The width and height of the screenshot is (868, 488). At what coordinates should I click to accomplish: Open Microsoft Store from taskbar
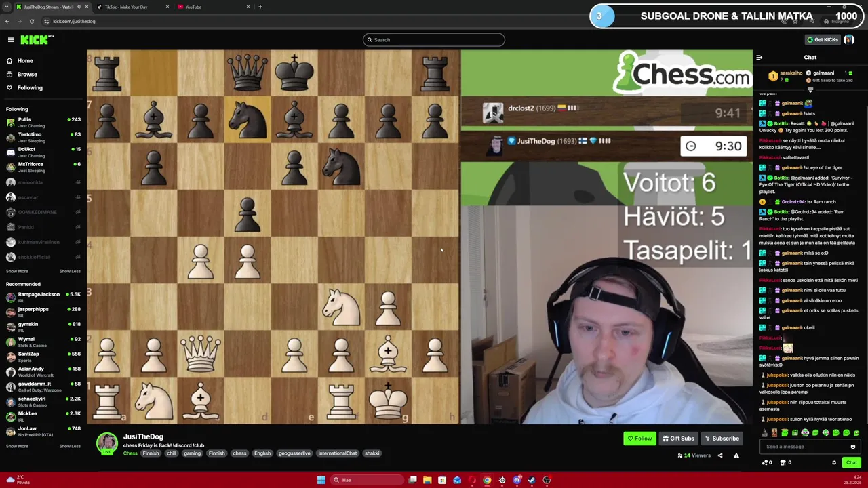(442, 480)
